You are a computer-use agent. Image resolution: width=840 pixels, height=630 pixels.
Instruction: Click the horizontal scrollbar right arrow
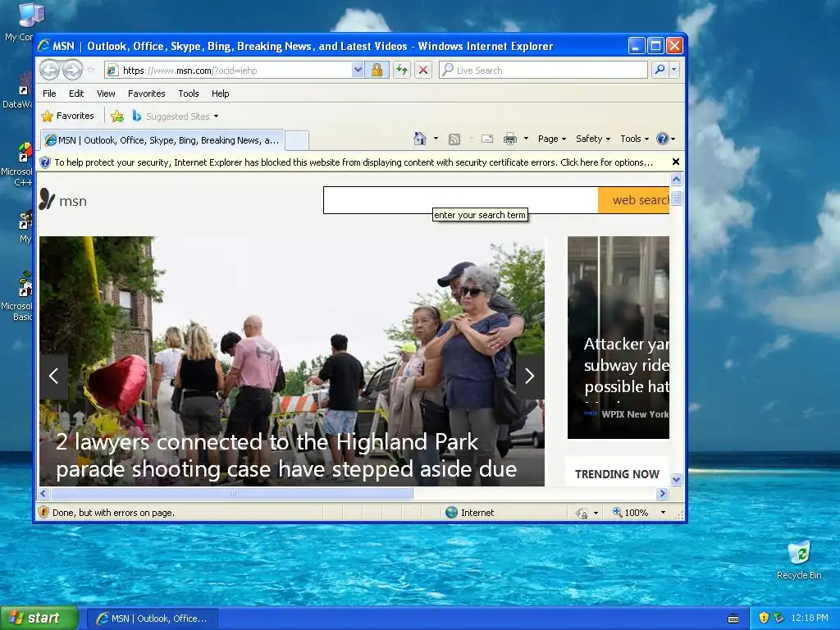(x=663, y=493)
